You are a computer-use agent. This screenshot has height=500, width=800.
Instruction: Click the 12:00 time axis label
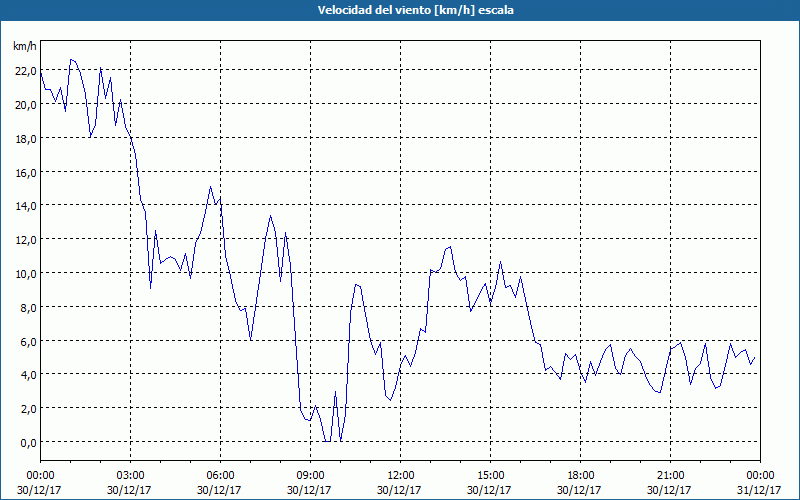click(x=401, y=476)
